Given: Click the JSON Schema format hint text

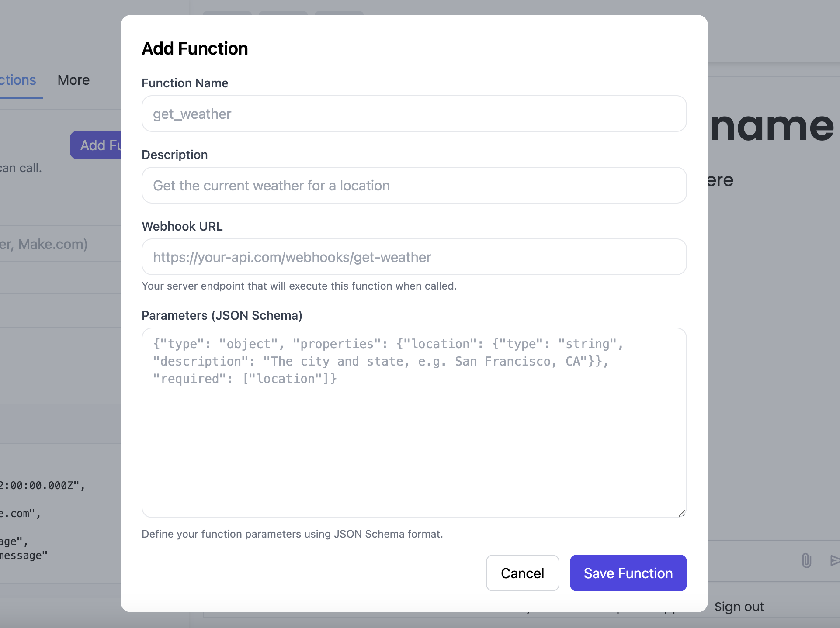Looking at the screenshot, I should point(292,534).
